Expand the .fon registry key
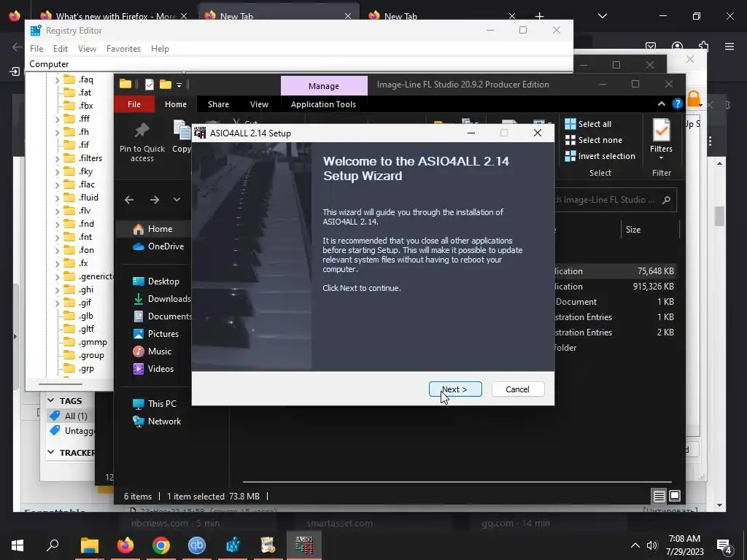 point(57,250)
